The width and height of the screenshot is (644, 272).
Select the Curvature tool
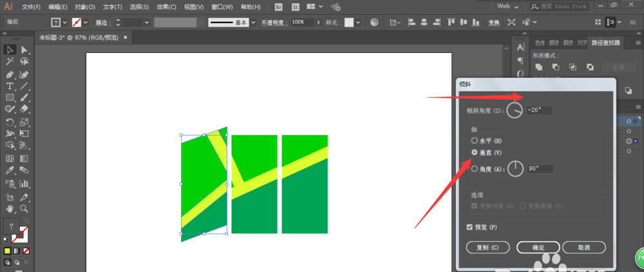pyautogui.click(x=24, y=75)
